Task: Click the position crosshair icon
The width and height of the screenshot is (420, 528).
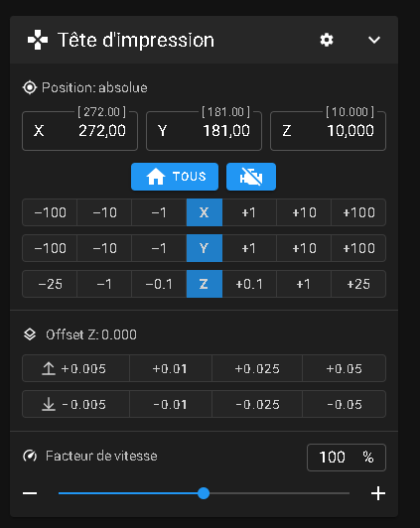Action: 30,88
